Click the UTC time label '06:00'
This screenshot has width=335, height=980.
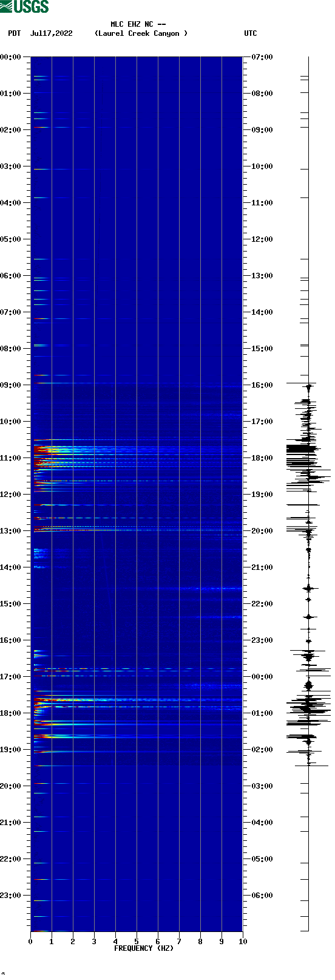tap(262, 896)
